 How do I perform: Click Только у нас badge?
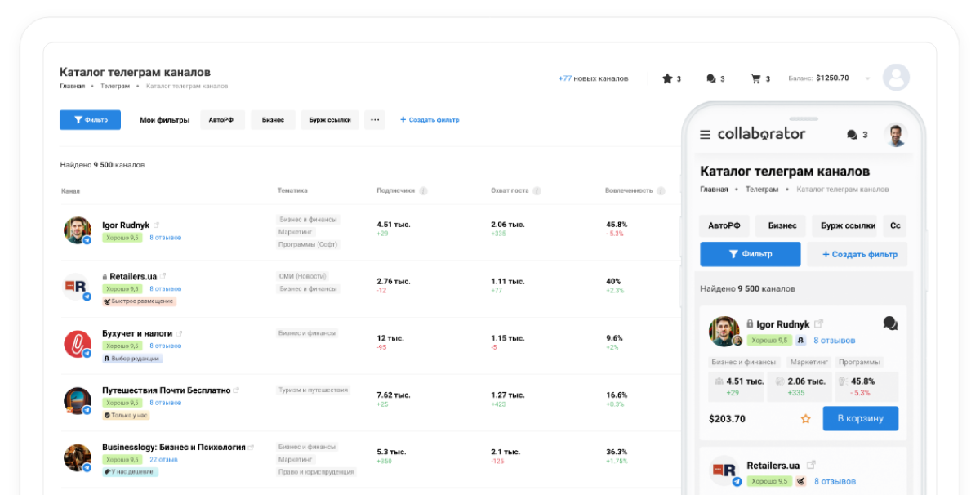127,416
